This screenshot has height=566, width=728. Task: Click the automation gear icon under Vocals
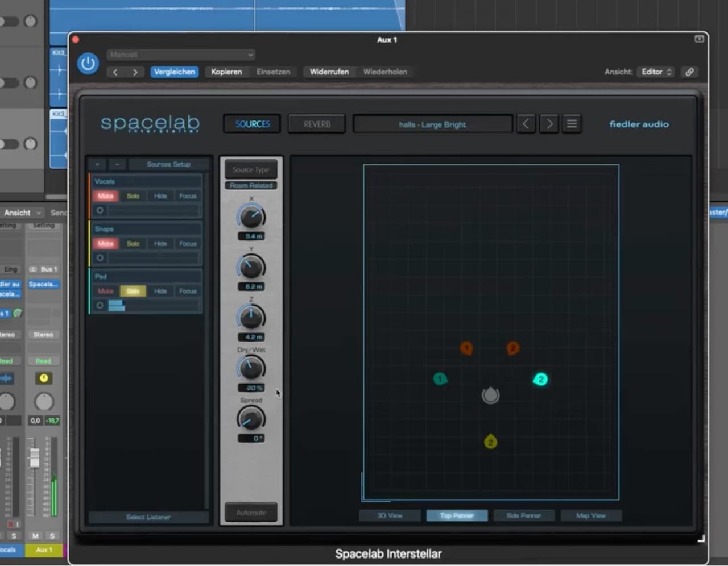click(x=100, y=210)
